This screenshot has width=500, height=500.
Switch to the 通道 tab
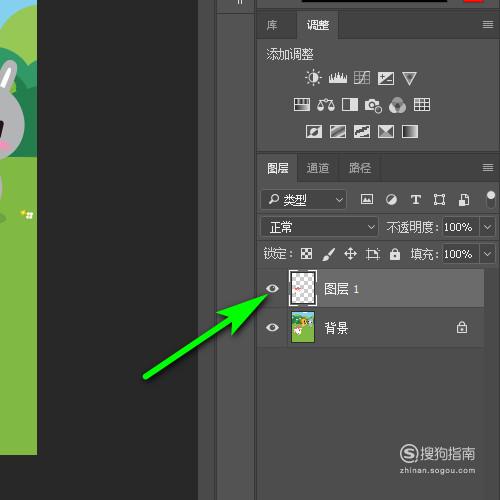[x=318, y=168]
